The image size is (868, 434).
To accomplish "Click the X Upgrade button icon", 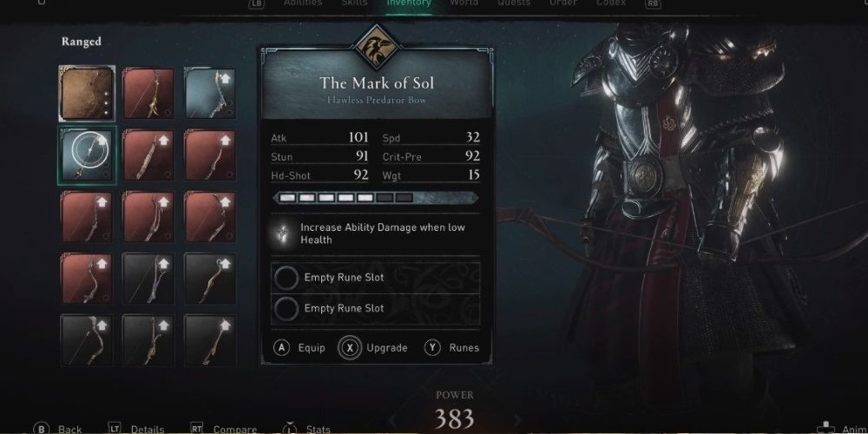I will (x=350, y=348).
